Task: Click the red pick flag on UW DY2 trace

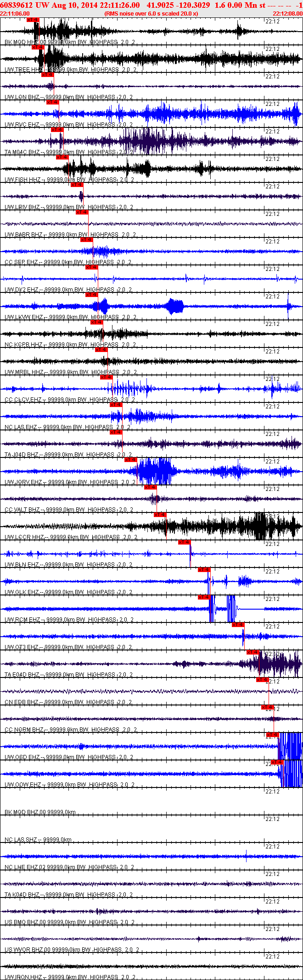Action: coord(92,267)
